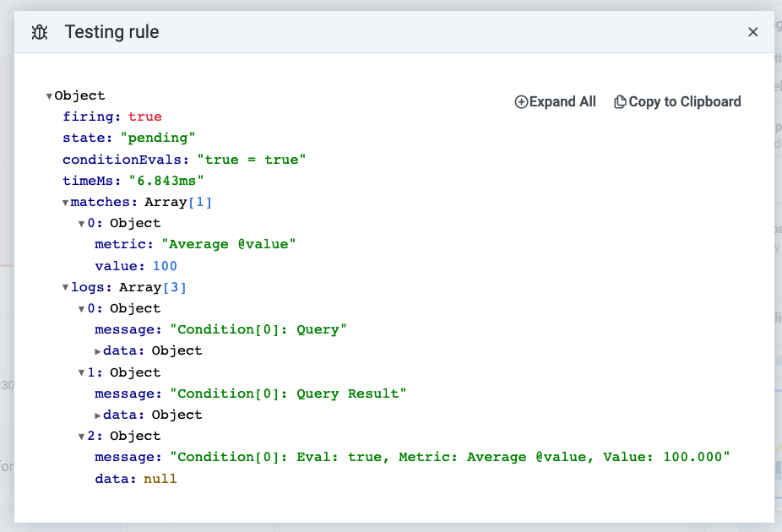Close the Testing rule dialog
Viewport: 782px width, 532px height.
click(x=752, y=31)
